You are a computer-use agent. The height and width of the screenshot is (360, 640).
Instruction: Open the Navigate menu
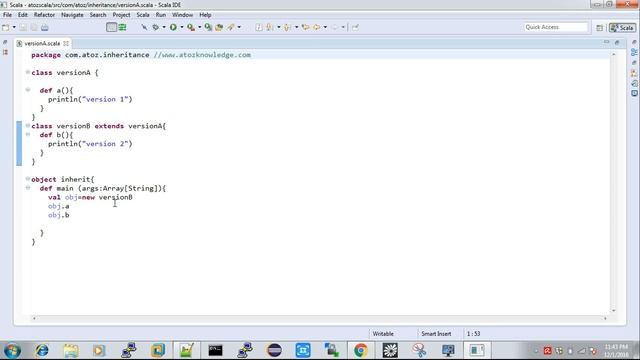pyautogui.click(x=72, y=15)
